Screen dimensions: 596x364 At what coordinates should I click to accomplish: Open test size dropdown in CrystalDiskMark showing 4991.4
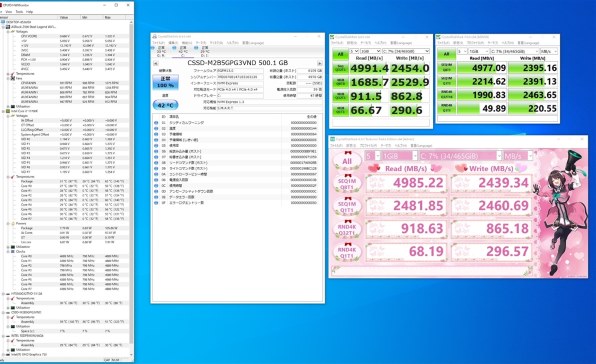pos(370,51)
